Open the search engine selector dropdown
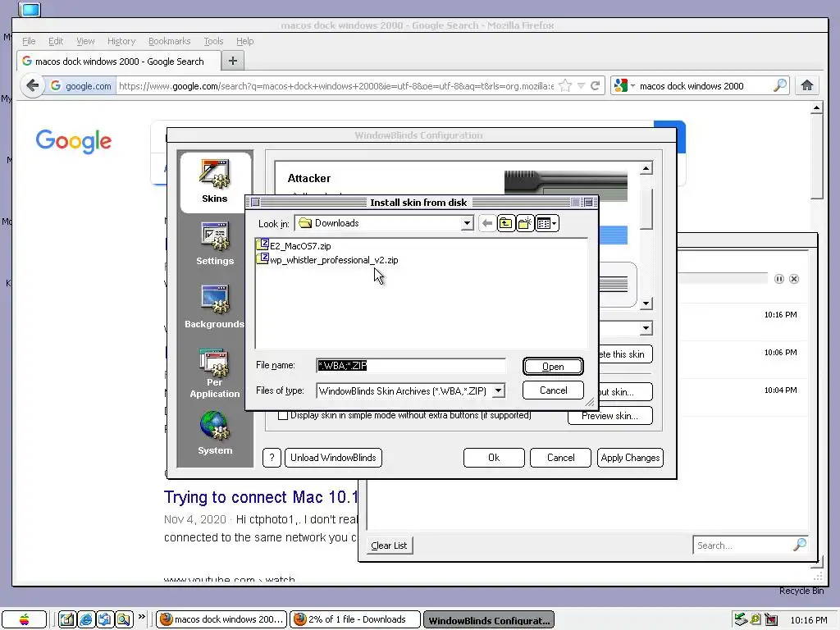Image resolution: width=840 pixels, height=630 pixels. coord(624,85)
